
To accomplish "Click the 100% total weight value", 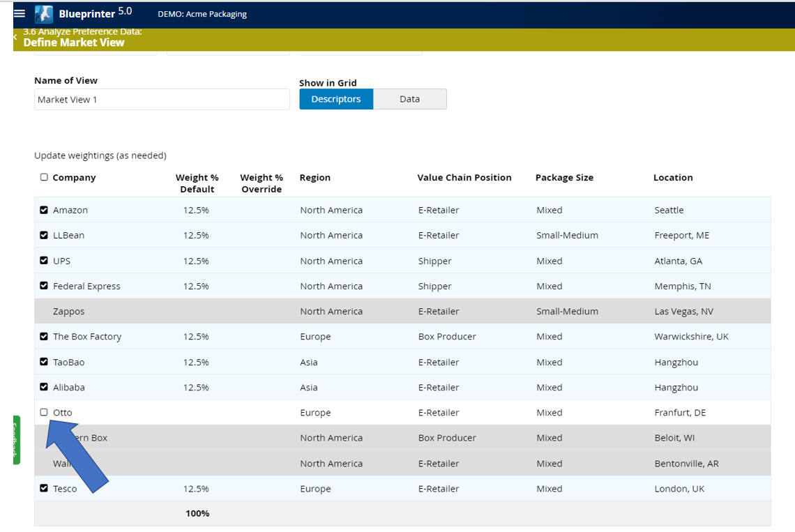I will [197, 513].
